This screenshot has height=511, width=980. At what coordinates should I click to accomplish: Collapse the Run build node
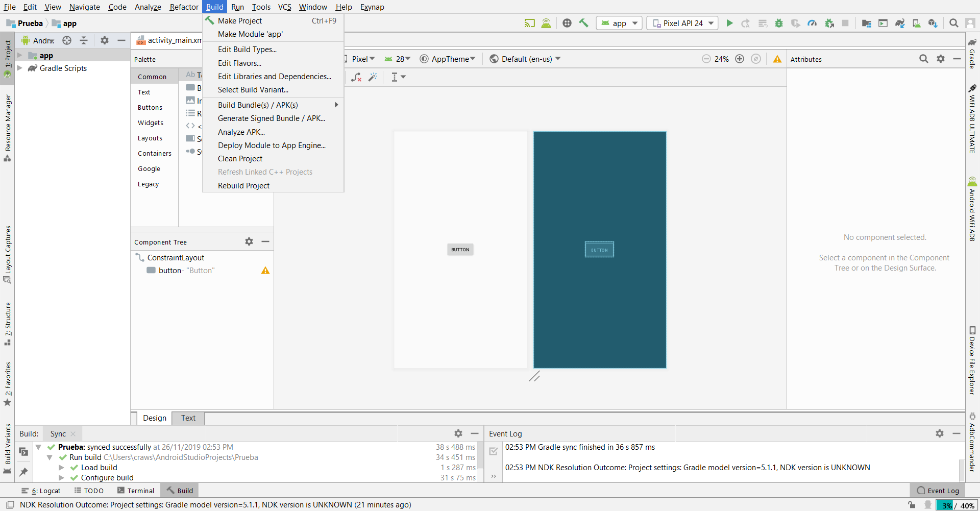pos(50,457)
